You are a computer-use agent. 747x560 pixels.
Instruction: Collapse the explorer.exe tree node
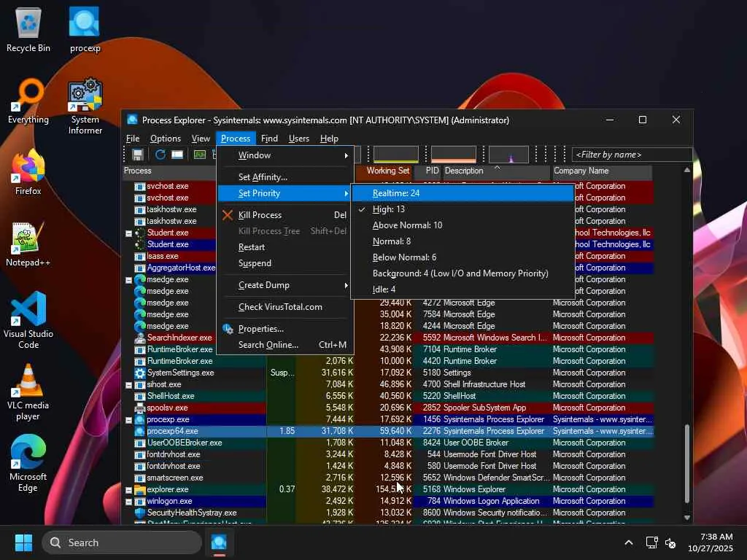pos(128,490)
